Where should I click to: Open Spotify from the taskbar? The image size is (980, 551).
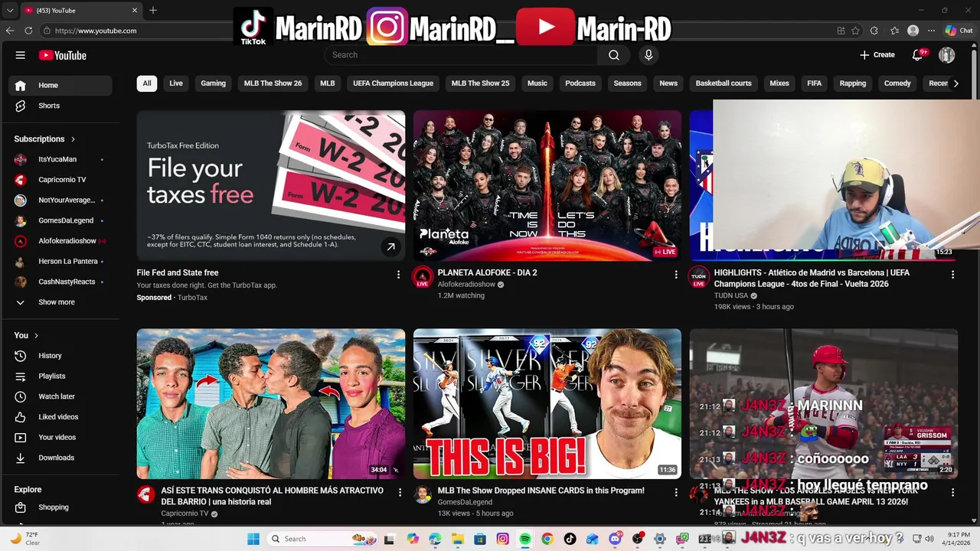coord(525,539)
